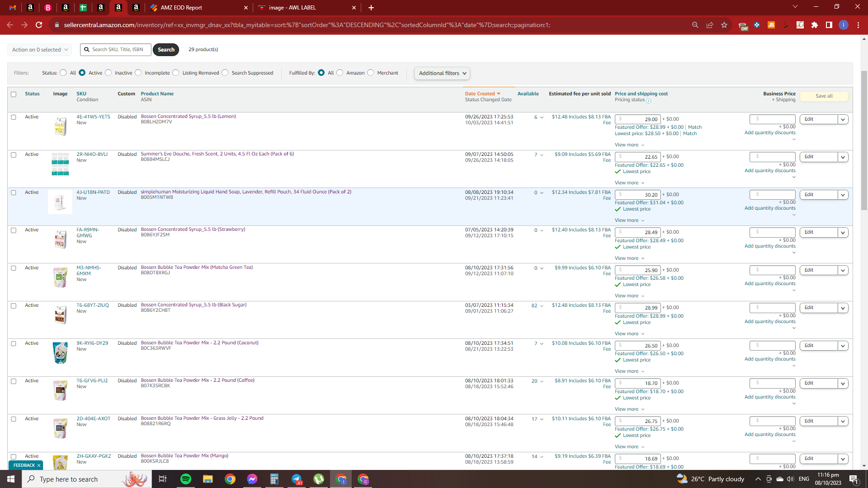Screen dimensions: 868x488
Task: Open the Chrome three-dot menu
Action: [x=858, y=25]
